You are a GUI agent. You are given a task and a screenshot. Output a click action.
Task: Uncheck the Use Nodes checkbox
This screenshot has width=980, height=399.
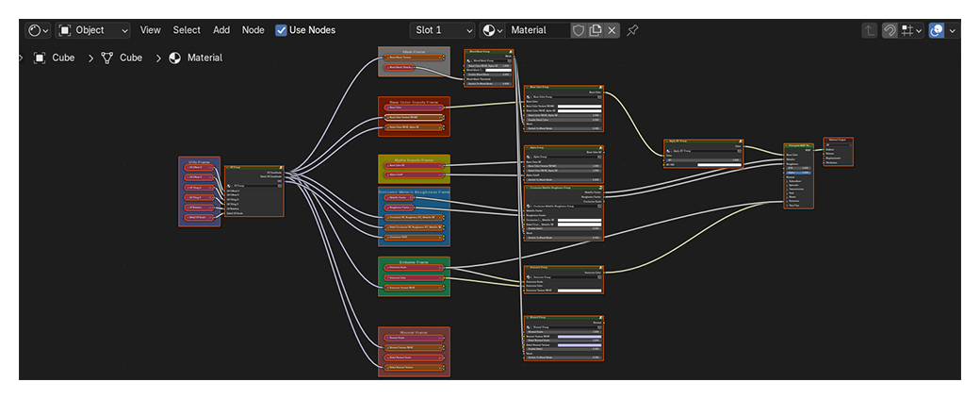(282, 30)
